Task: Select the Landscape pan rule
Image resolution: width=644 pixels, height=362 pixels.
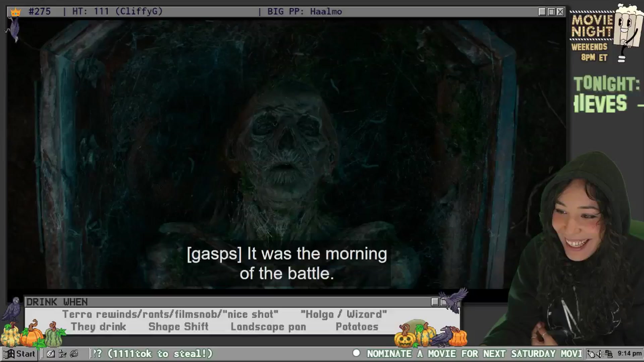Action: pos(268,327)
